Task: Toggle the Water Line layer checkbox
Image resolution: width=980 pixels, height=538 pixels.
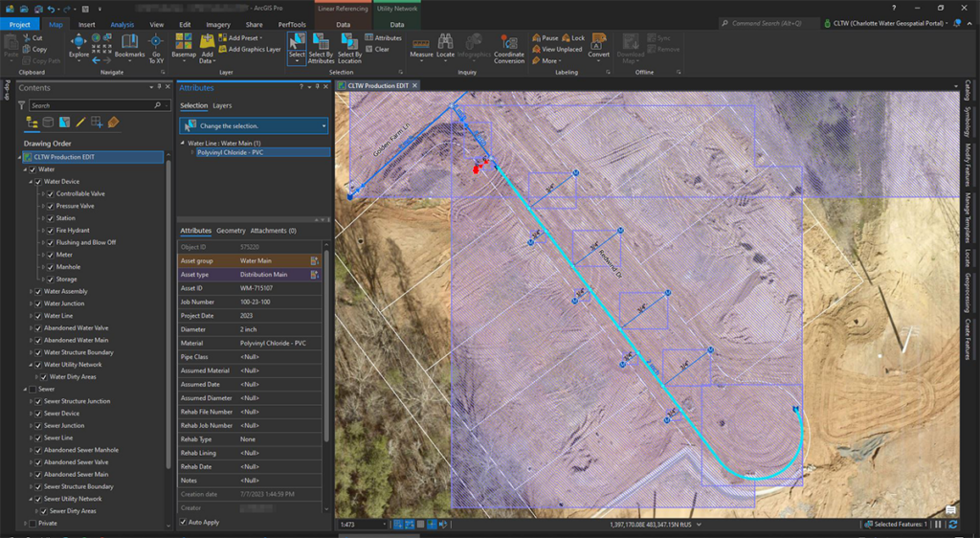Action: pyautogui.click(x=38, y=315)
